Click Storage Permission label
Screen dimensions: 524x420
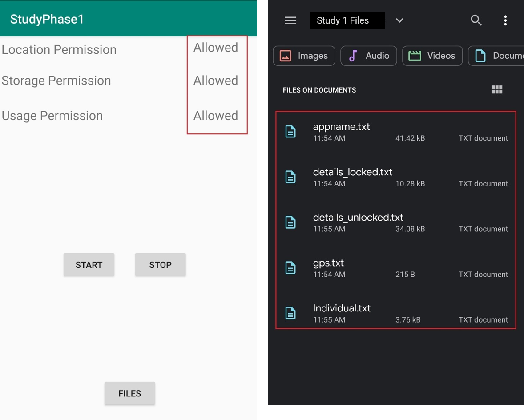[x=56, y=81]
